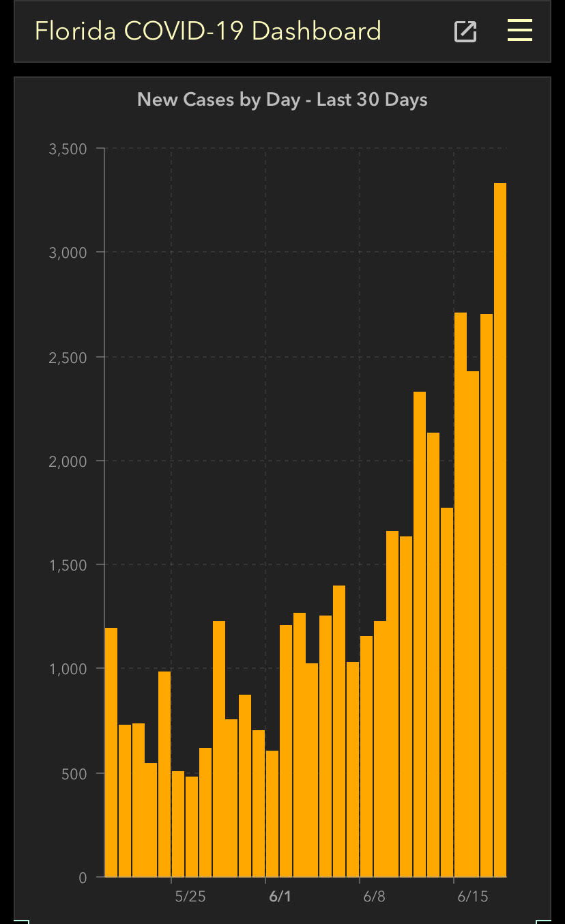This screenshot has height=924, width=565.
Task: Click the 3,500 y-axis label
Action: pyautogui.click(x=68, y=149)
